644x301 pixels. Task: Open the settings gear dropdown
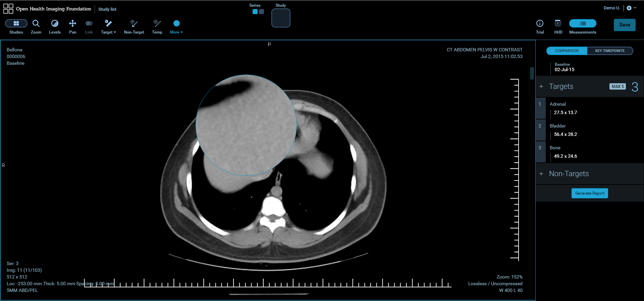pyautogui.click(x=631, y=8)
